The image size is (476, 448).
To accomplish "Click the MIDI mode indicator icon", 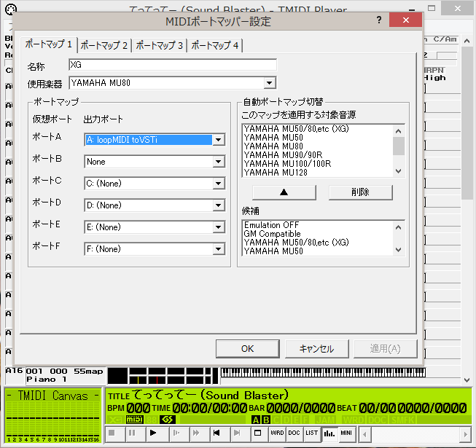I will 134,420.
